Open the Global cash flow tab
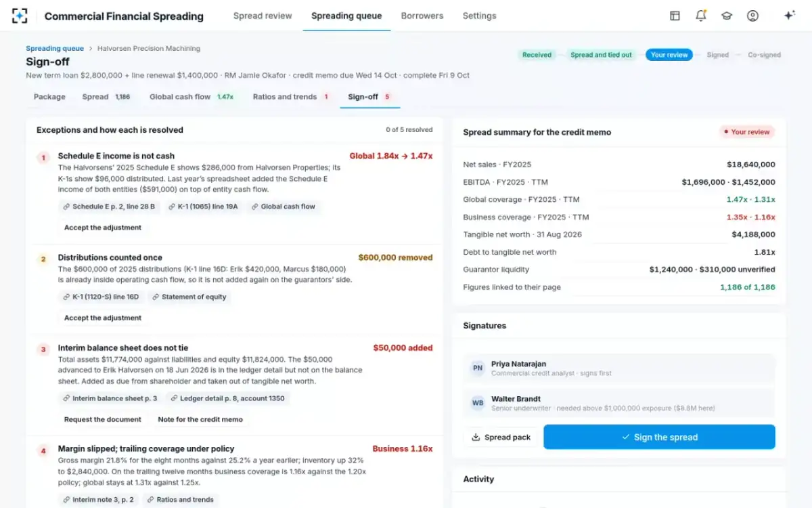 pos(191,97)
